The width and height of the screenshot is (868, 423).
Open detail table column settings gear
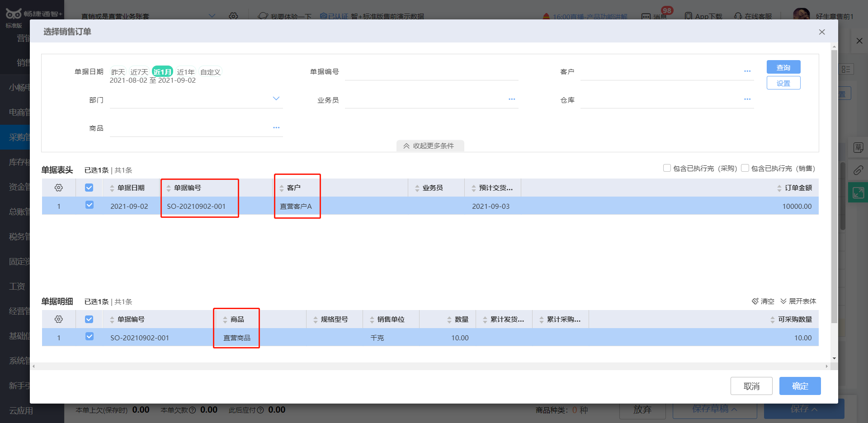[x=59, y=319]
